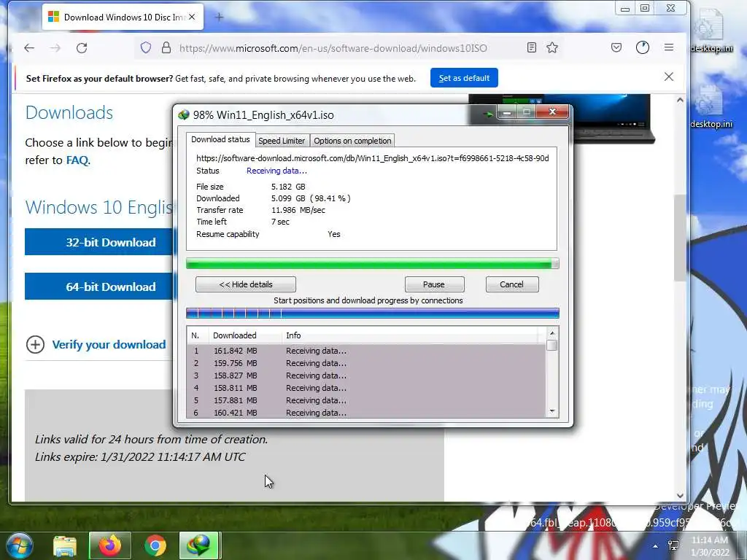Click the Firefox forward arrow

point(55,48)
